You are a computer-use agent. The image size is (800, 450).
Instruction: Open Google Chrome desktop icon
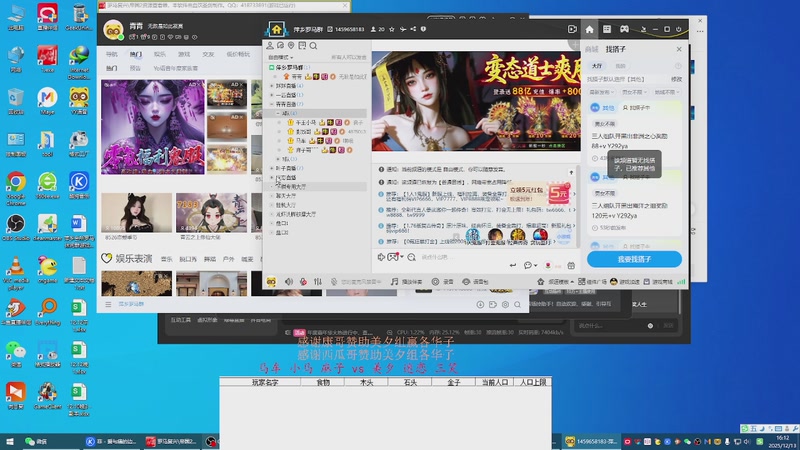click(x=16, y=185)
